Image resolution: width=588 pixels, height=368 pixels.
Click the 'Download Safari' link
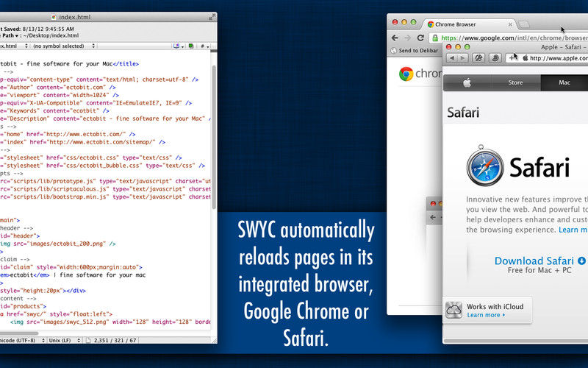(534, 261)
